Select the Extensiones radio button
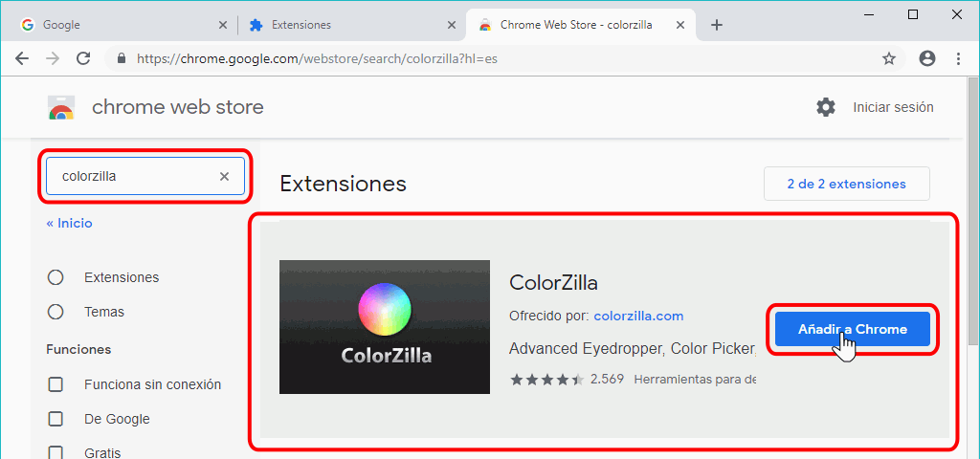Viewport: 980px width, 459px height. pyautogui.click(x=56, y=277)
